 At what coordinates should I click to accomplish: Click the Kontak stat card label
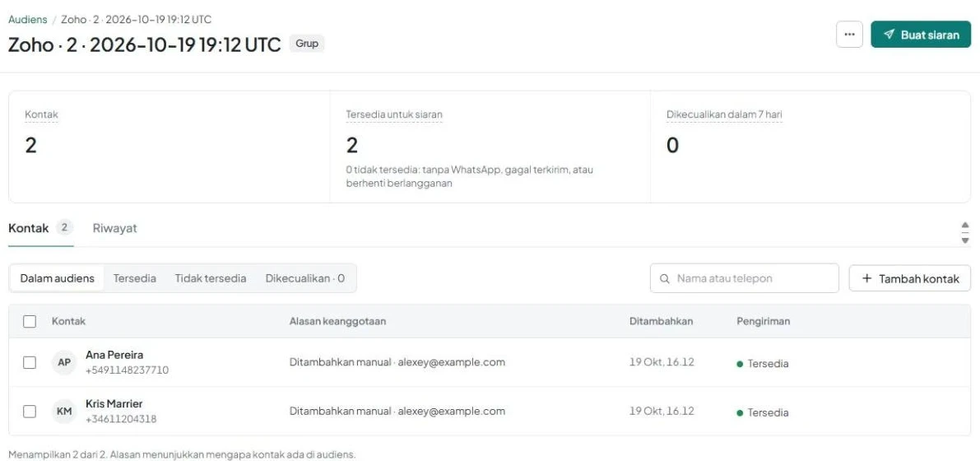41,114
